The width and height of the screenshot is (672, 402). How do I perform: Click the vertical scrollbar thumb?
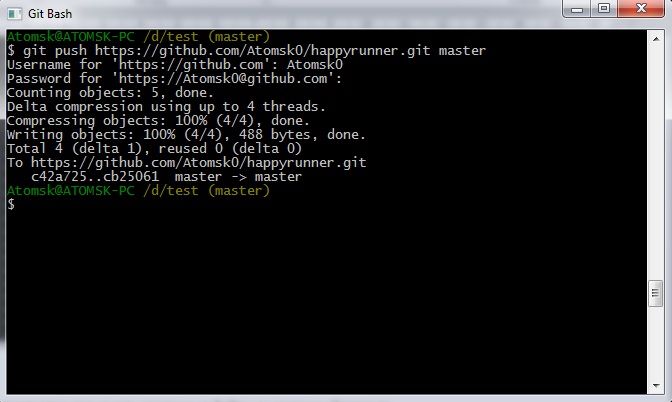pos(656,293)
